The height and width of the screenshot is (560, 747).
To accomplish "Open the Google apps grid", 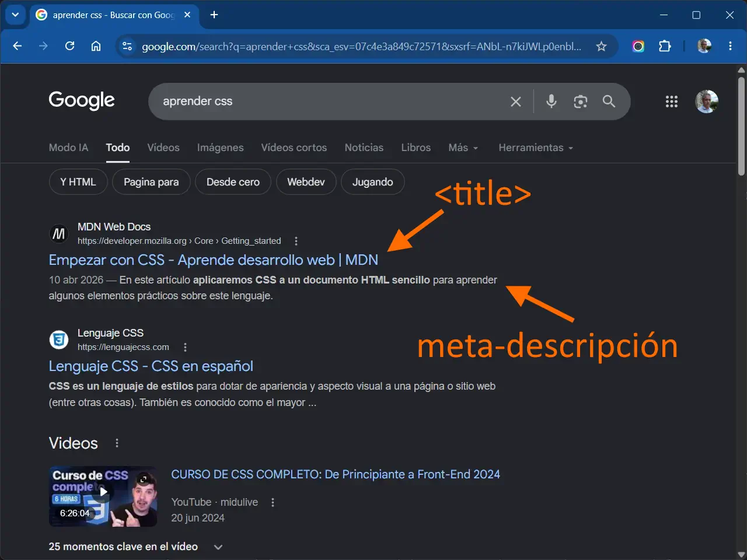I will tap(672, 101).
